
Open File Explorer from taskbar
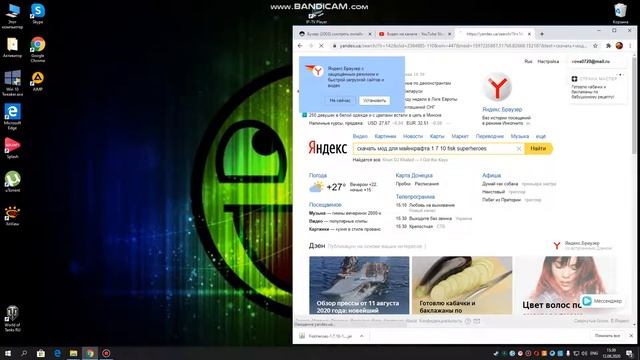pos(73,353)
